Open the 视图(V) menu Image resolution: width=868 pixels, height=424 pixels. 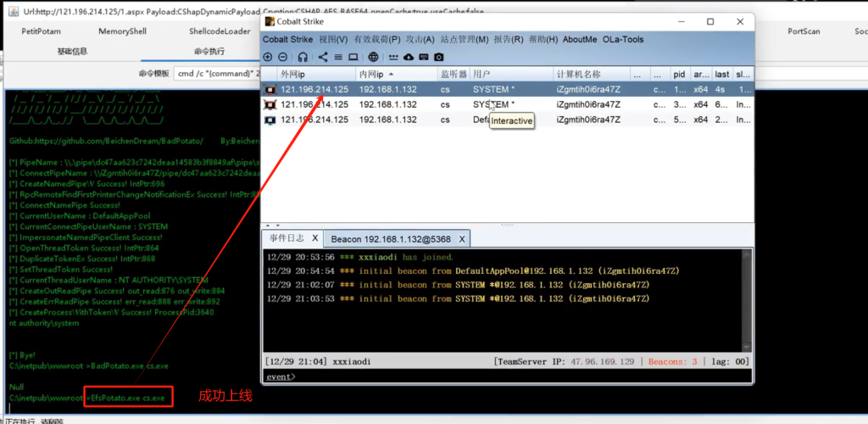point(333,39)
